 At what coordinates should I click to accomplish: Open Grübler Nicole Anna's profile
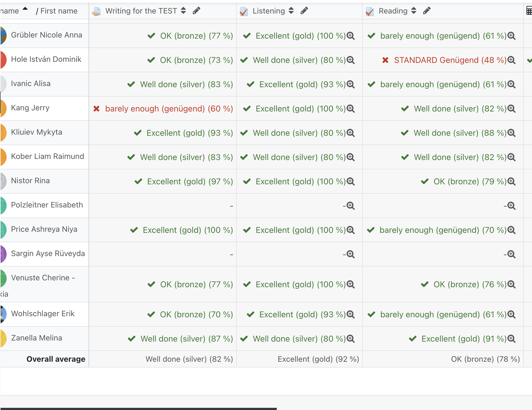pyautogui.click(x=47, y=35)
